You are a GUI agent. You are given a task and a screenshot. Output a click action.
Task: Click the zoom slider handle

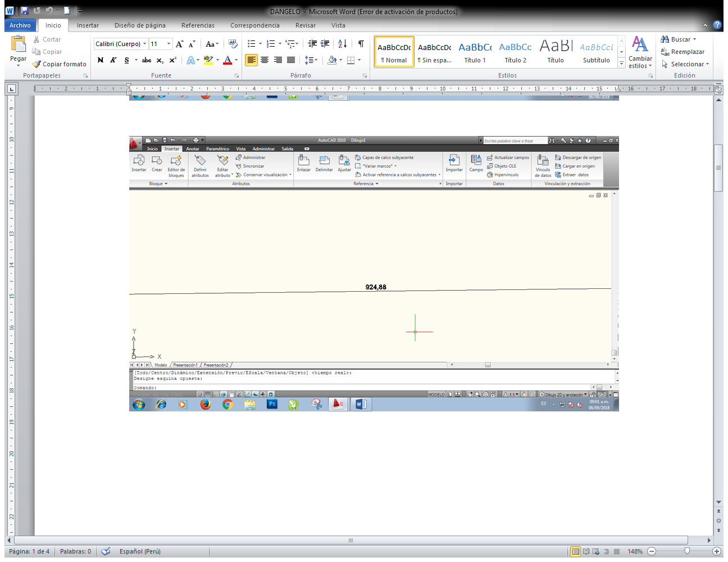pyautogui.click(x=687, y=551)
